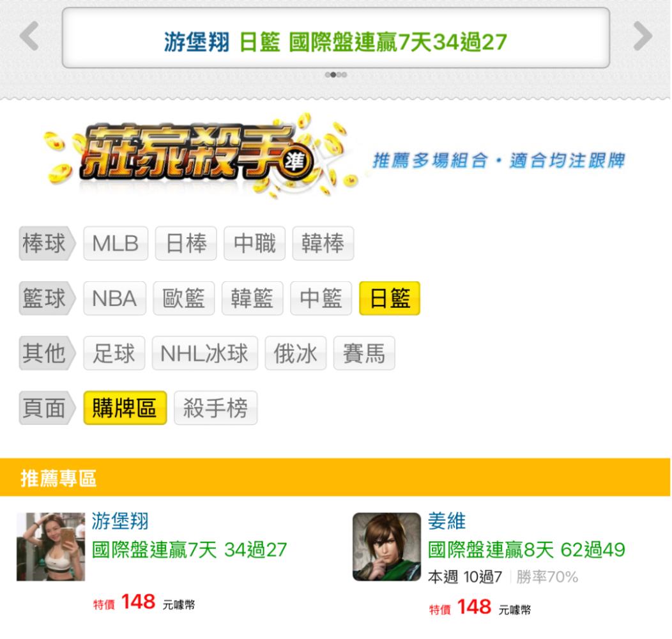Toggle the highlighted 日籃 filter

390,298
